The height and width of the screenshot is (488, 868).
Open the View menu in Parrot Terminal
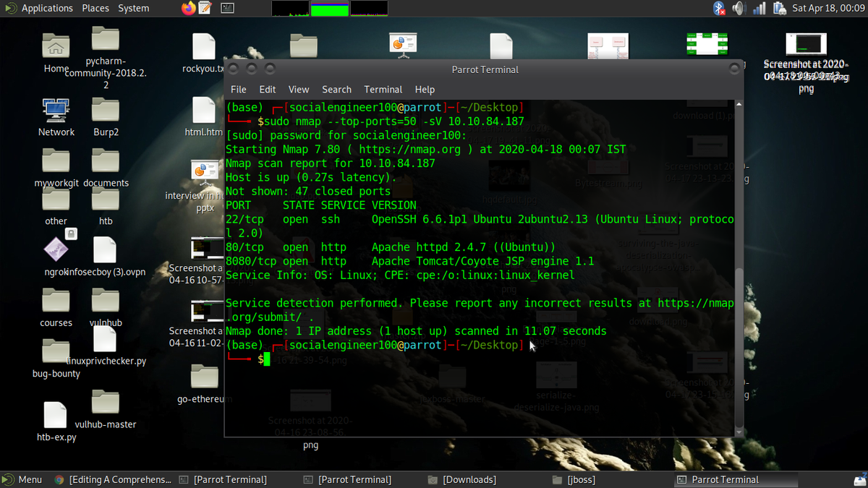tap(299, 90)
